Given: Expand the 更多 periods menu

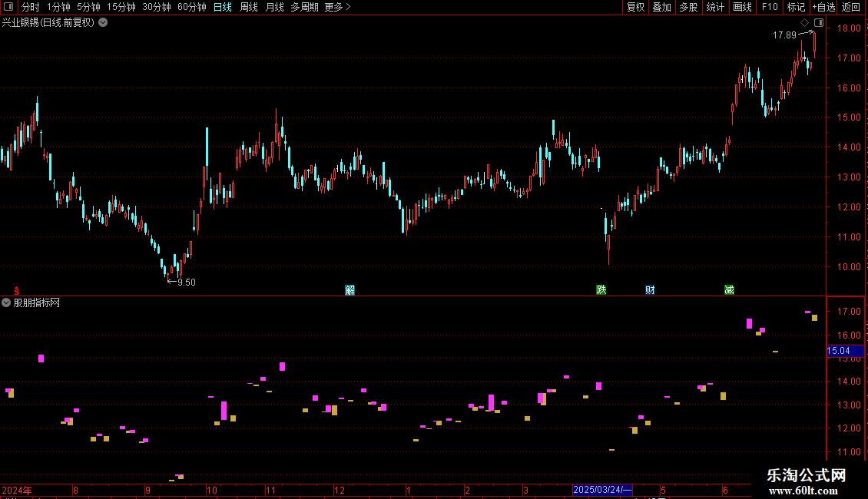Looking at the screenshot, I should click(337, 7).
